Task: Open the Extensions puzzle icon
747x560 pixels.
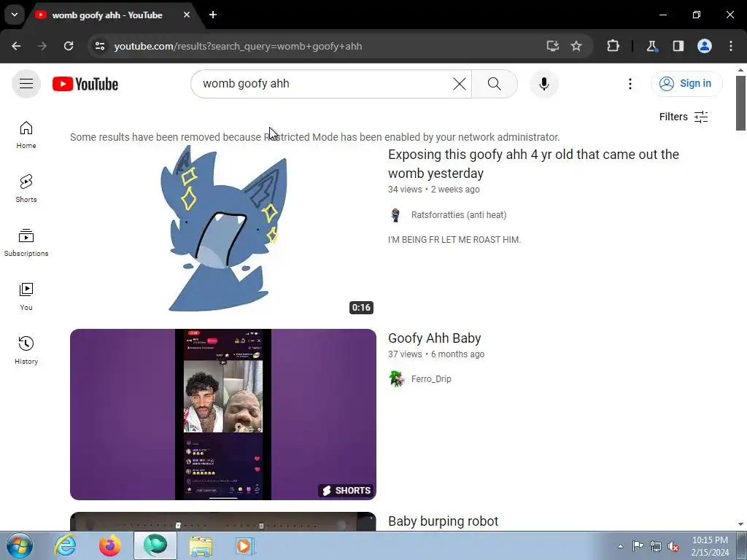Action: (x=613, y=46)
